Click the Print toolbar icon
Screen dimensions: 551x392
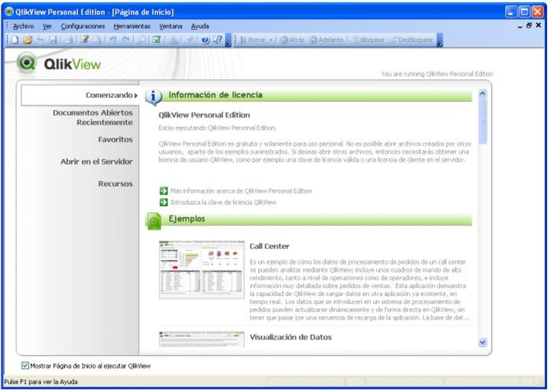69,40
